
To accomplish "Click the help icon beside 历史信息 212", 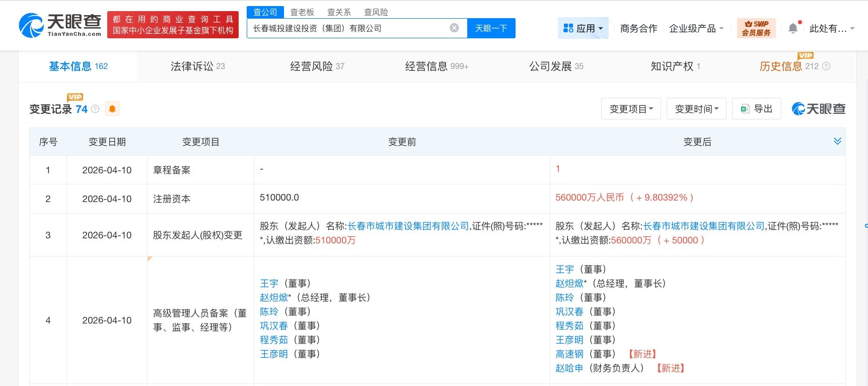I will [826, 66].
